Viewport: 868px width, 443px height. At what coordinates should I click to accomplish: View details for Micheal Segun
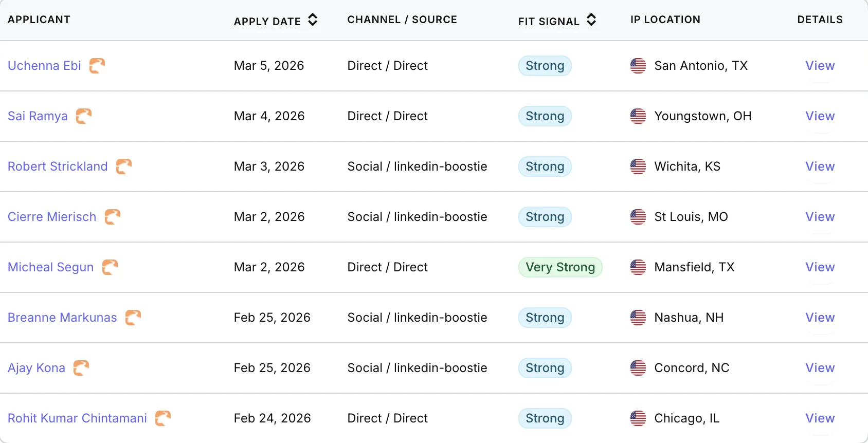820,267
